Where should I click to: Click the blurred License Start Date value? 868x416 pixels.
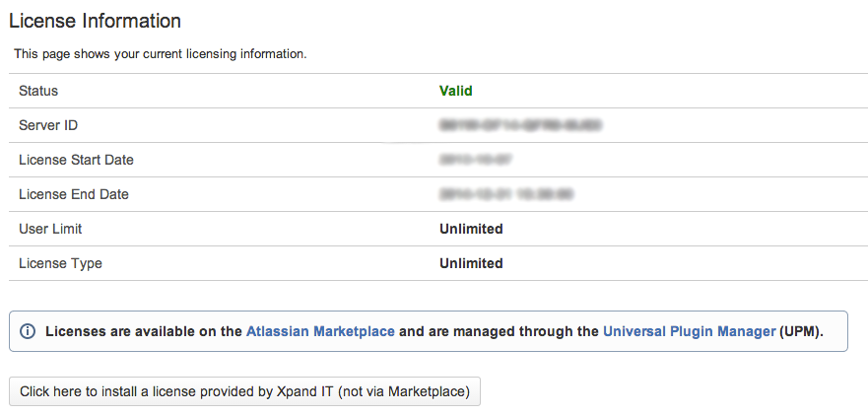point(475,160)
